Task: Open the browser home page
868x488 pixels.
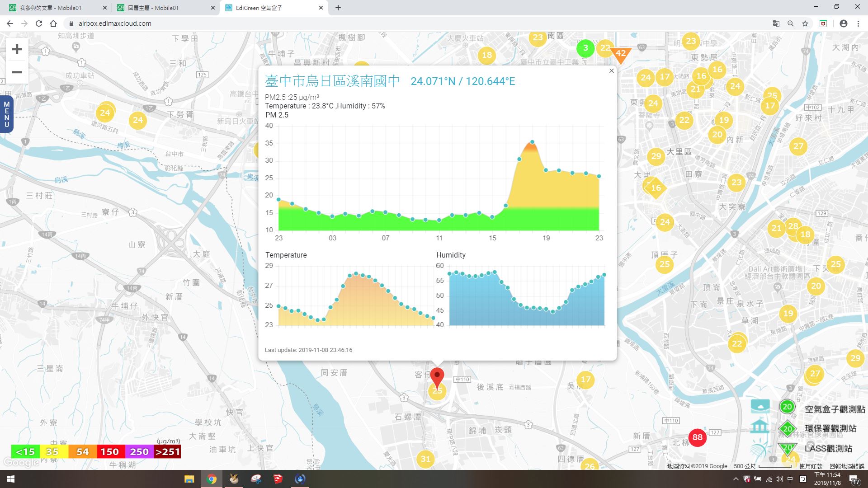Action: point(53,23)
